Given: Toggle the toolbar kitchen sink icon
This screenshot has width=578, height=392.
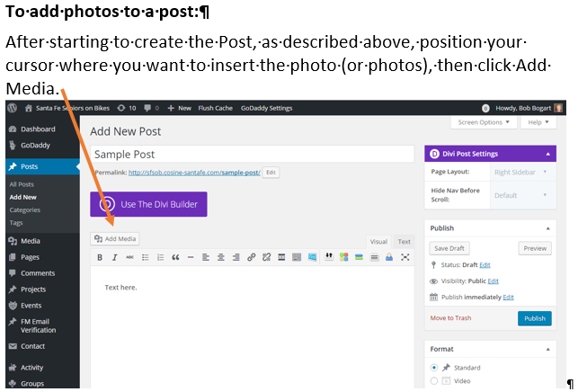Looking at the screenshot, I should coord(297,257).
